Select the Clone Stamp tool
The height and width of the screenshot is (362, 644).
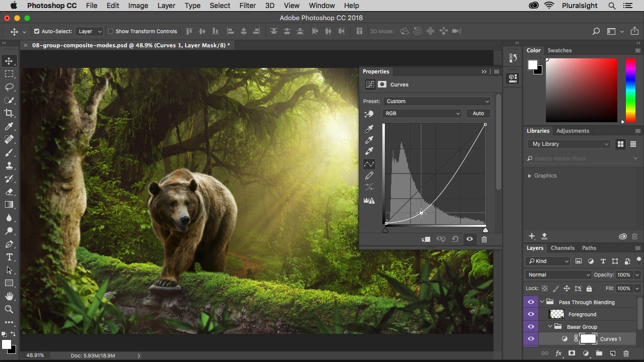click(9, 165)
